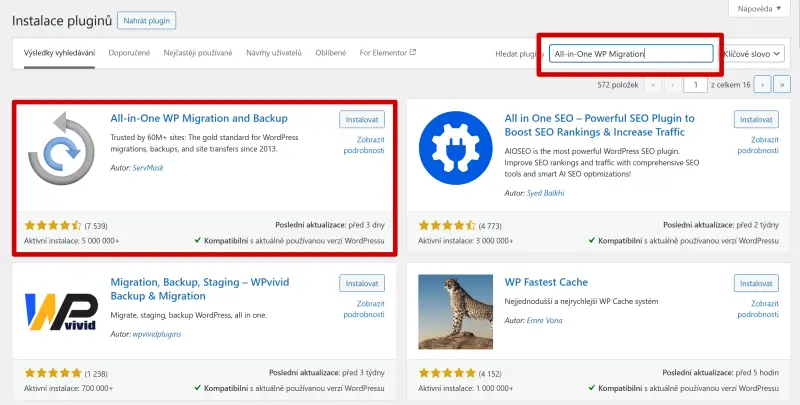Click the star rating with 1 238 reviews
The height and width of the screenshot is (405, 800).
[x=53, y=373]
